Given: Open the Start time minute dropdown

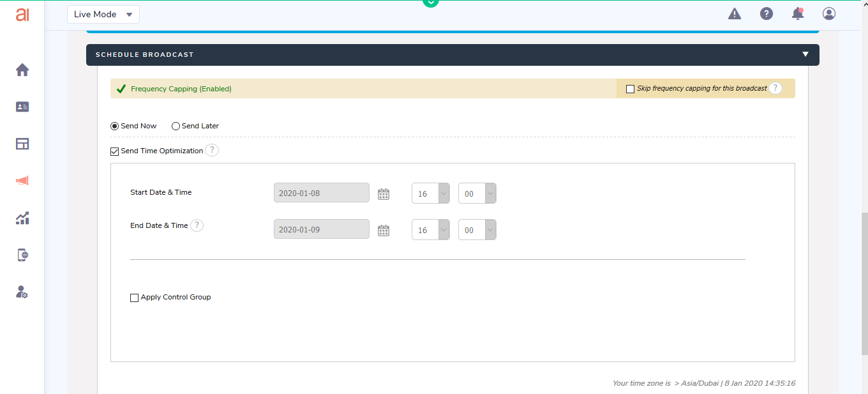Looking at the screenshot, I should click(x=477, y=193).
